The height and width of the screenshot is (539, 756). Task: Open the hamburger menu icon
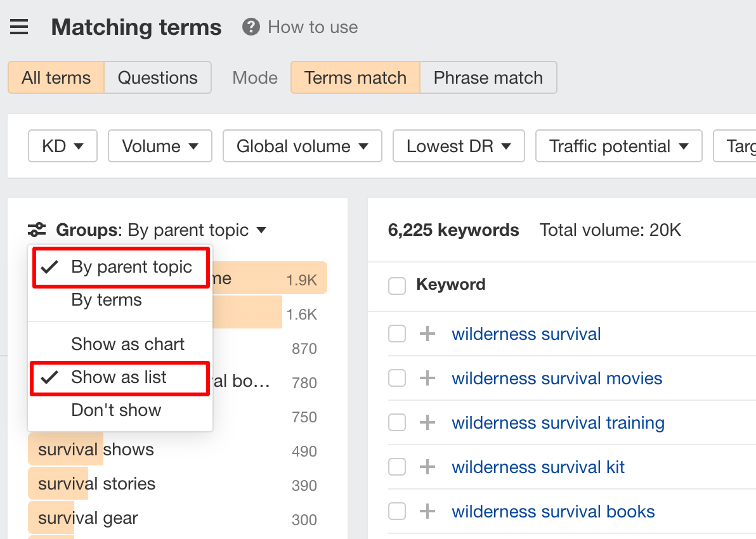click(x=19, y=27)
